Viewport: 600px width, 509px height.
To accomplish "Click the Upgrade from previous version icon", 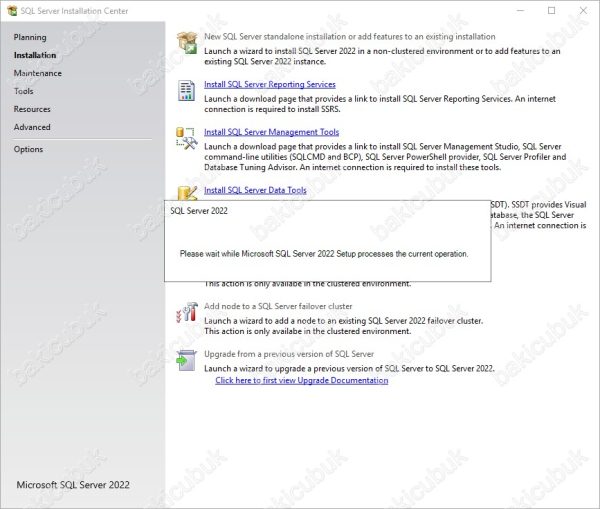I will (187, 360).
